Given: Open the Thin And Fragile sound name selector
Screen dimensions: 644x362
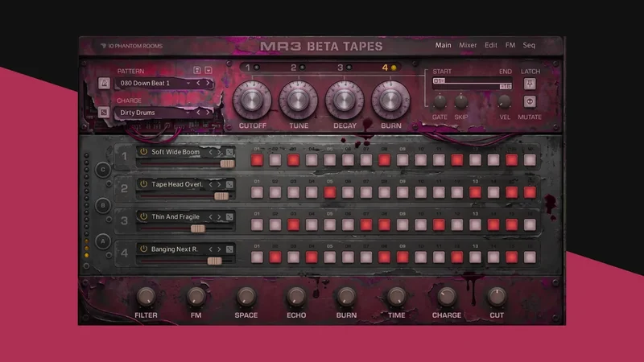Looking at the screenshot, I should [x=175, y=216].
